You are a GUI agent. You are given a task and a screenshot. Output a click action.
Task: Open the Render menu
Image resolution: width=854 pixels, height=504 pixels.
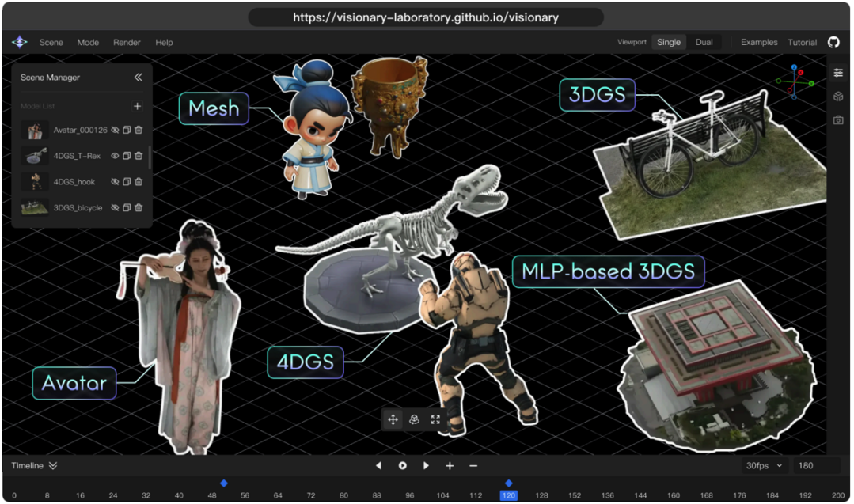click(x=126, y=42)
